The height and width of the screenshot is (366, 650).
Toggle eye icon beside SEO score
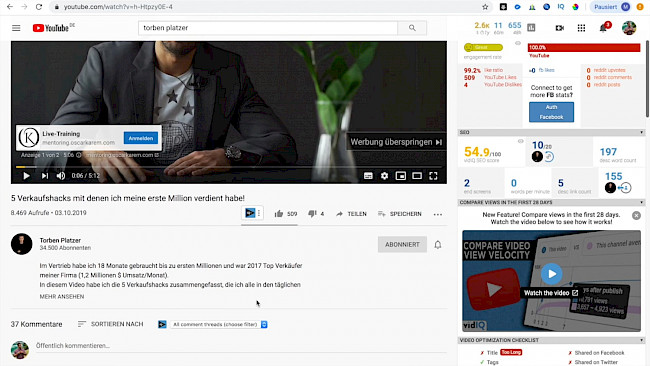pyautogui.click(x=521, y=141)
